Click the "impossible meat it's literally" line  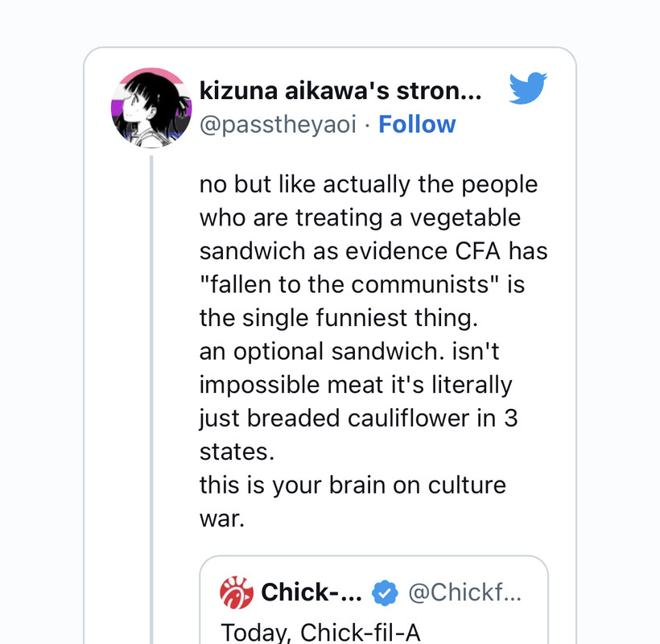(x=355, y=384)
